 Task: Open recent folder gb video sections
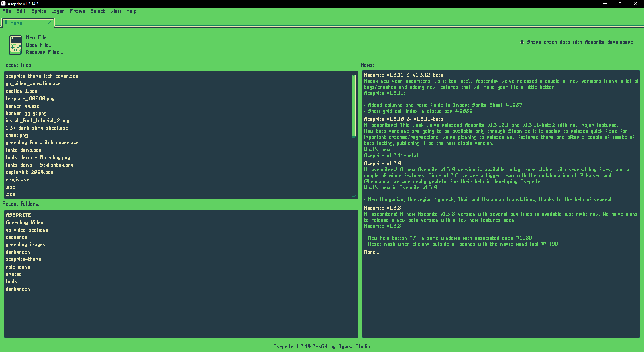coord(27,230)
